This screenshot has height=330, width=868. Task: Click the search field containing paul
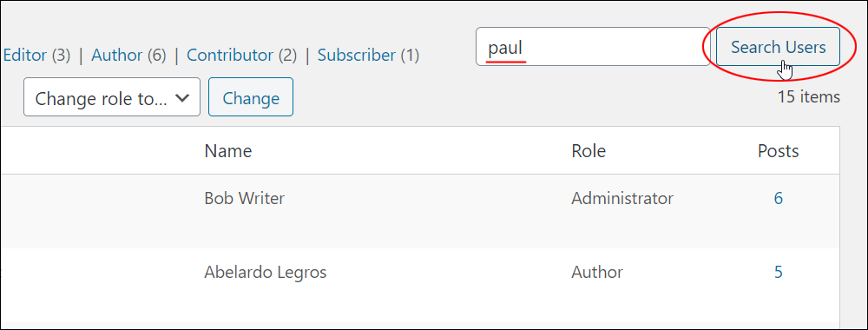click(x=593, y=47)
